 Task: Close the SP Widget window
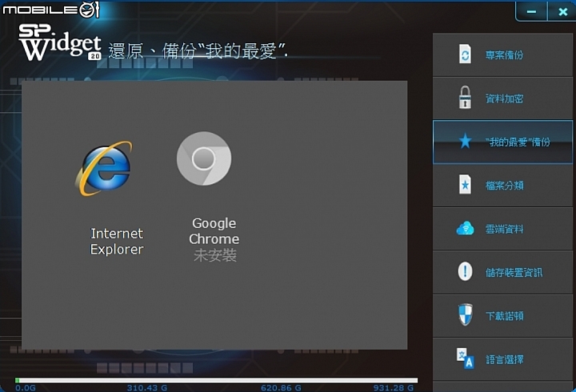(562, 11)
